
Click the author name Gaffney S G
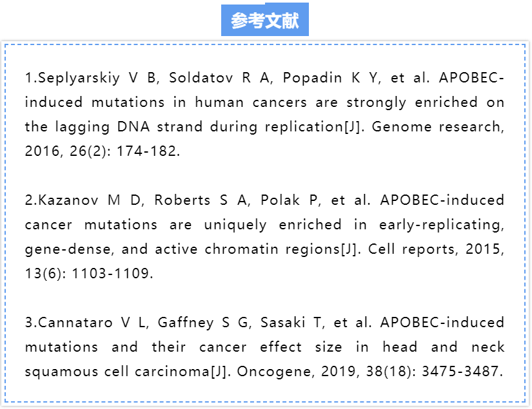pyautogui.click(x=202, y=322)
